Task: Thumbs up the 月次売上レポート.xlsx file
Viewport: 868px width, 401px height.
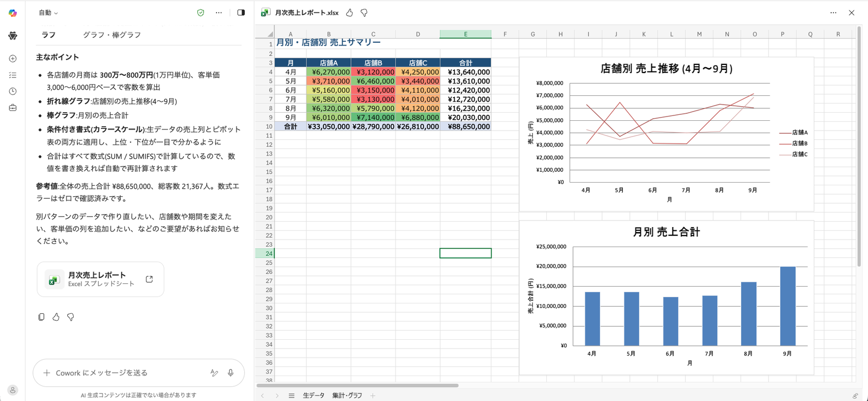Action: [x=349, y=12]
